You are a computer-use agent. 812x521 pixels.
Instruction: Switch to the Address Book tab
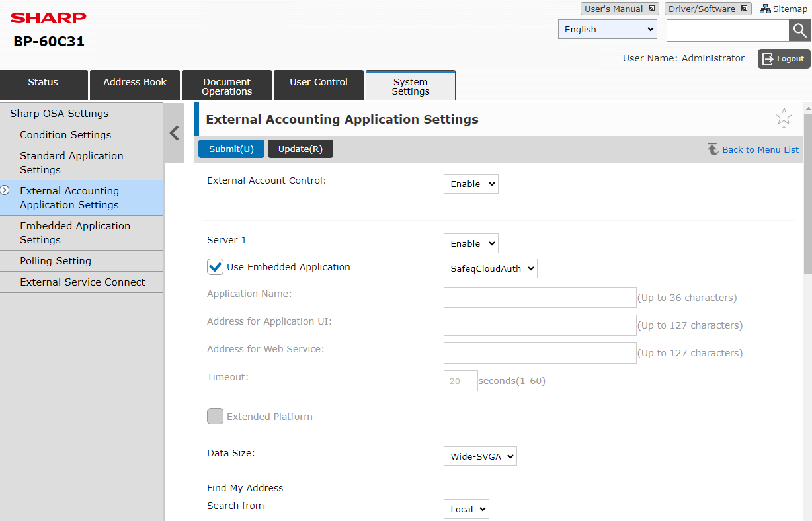[x=135, y=83]
